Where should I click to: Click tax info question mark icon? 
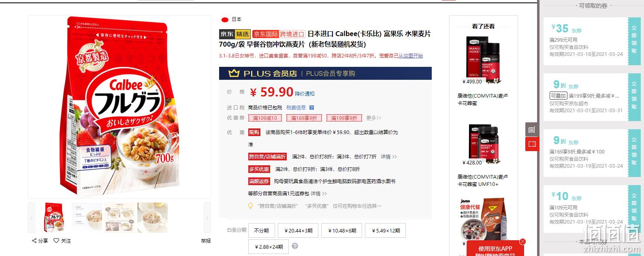click(311, 108)
